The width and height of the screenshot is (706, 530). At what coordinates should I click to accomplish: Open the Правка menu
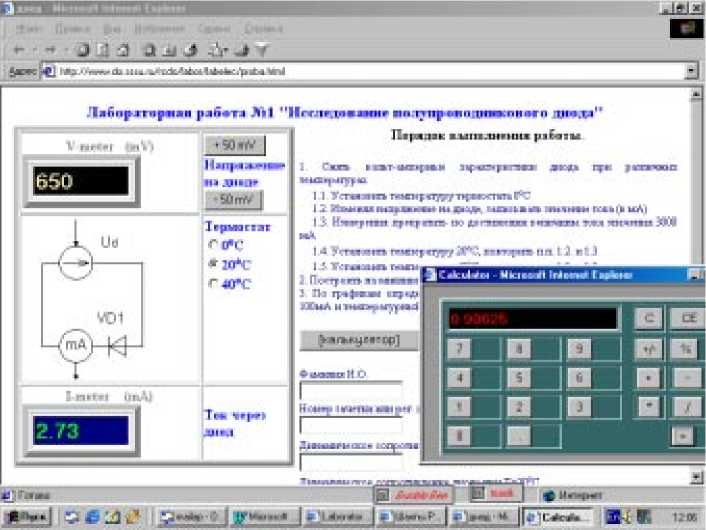[72, 29]
